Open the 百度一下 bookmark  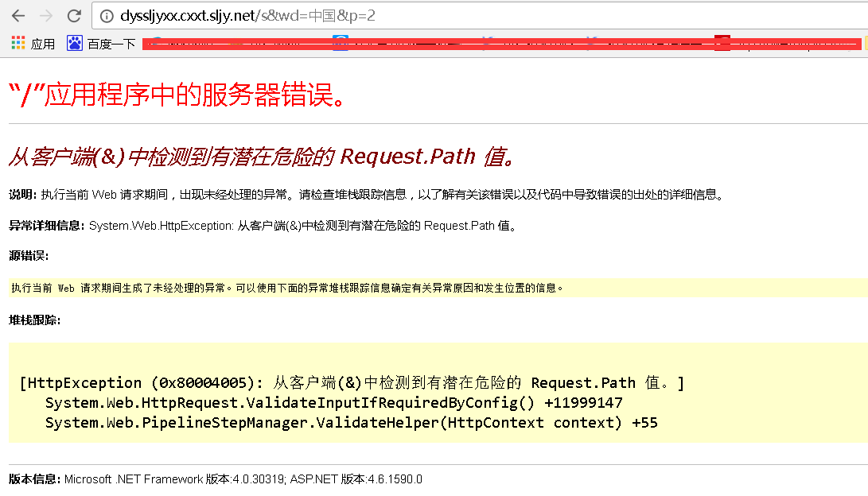tap(101, 44)
